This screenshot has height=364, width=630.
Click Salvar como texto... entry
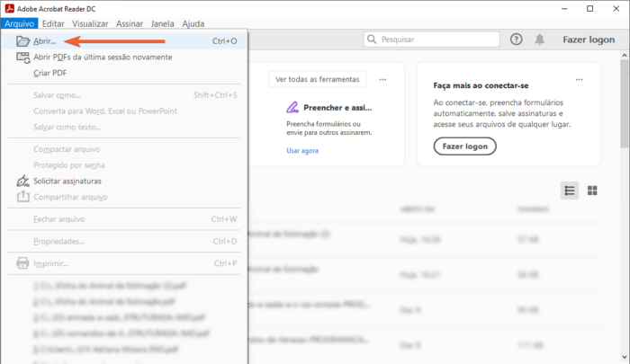(124, 128)
